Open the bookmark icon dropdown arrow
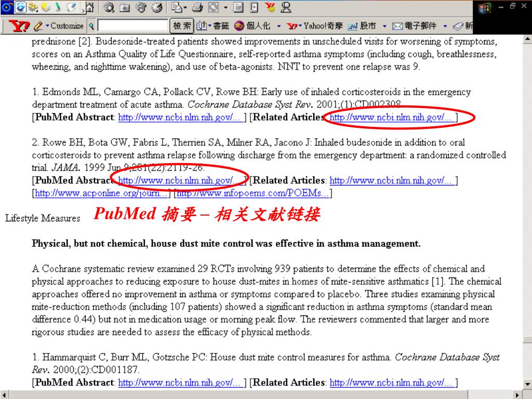The width and height of the screenshot is (532, 399). [x=210, y=25]
